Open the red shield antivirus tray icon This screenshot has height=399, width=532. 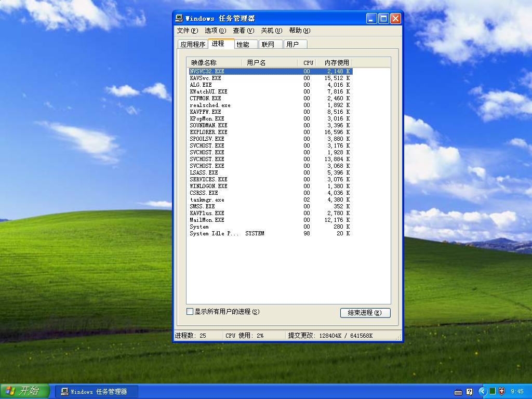[x=501, y=391]
